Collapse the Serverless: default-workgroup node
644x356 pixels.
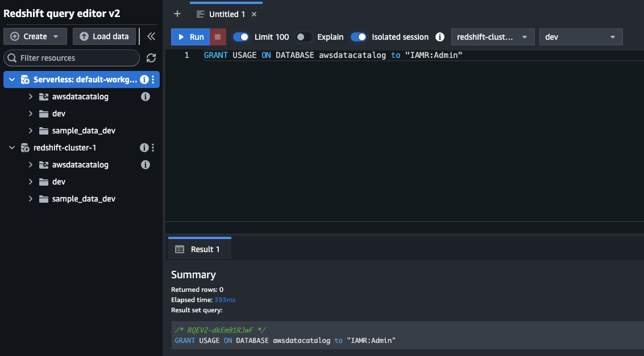click(x=12, y=79)
